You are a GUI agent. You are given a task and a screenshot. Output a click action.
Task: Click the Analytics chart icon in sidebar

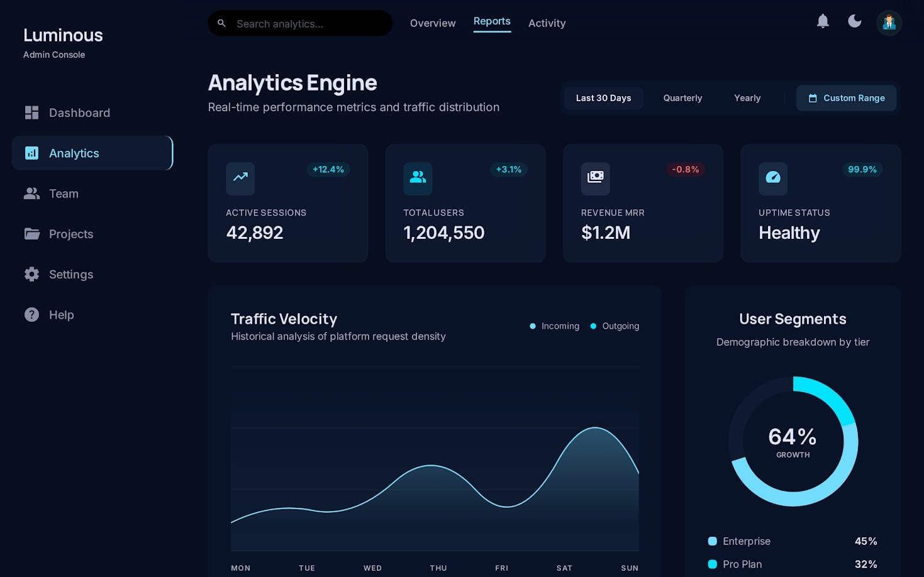click(31, 153)
